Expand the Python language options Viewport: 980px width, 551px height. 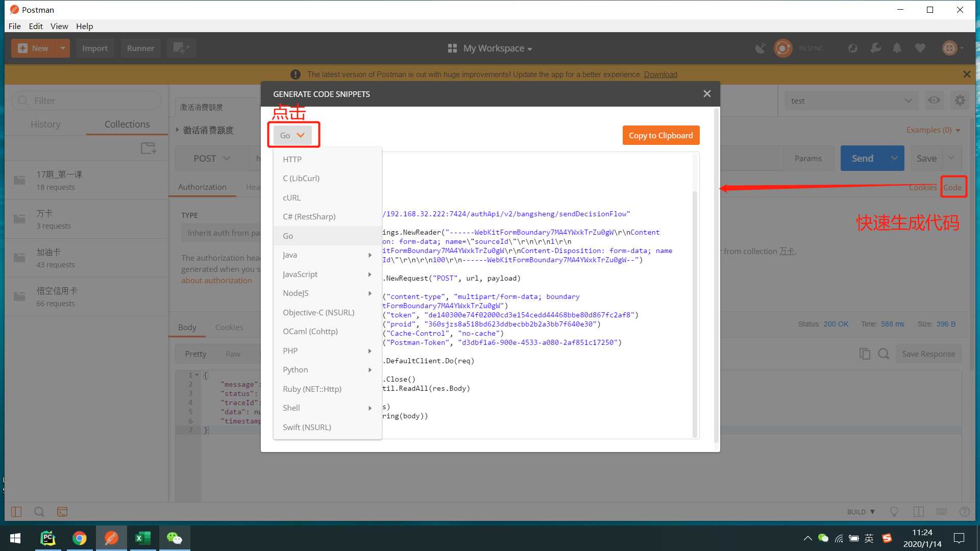pyautogui.click(x=369, y=369)
